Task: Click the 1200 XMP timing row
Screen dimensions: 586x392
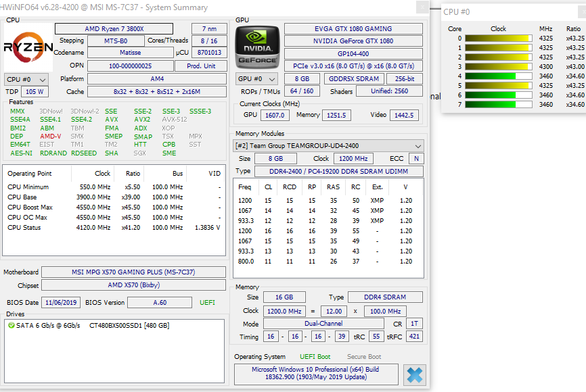Action: tap(325, 201)
